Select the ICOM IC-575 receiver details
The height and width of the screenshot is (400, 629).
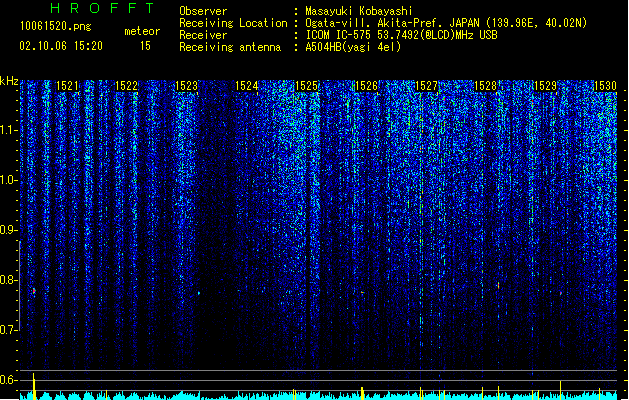(401, 35)
